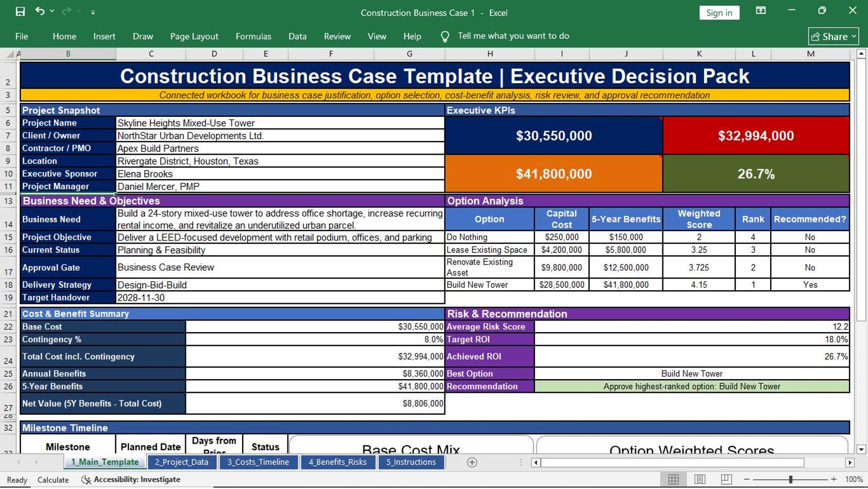Open the Review ribbon tab
This screenshot has height=489, width=868.
click(x=337, y=37)
